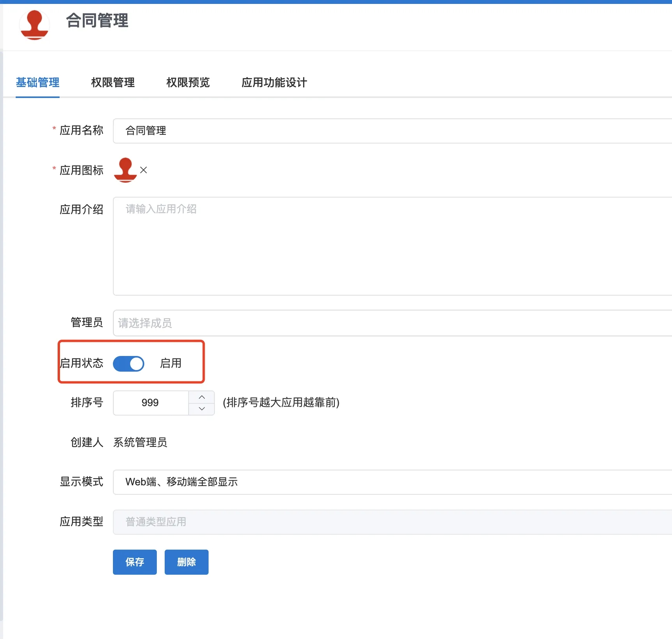Open the 应用功能设计 tab
The height and width of the screenshot is (639, 672).
[x=274, y=82]
